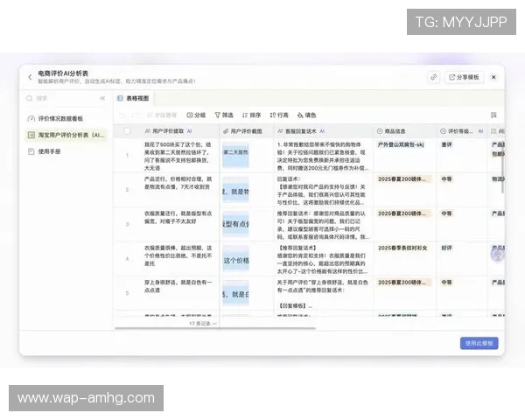Open 字段管理 field management

(162, 115)
